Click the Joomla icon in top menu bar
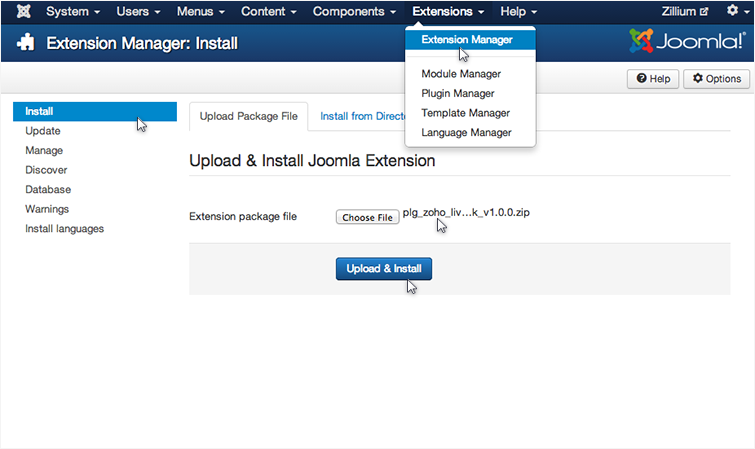755x449 pixels. 23,11
